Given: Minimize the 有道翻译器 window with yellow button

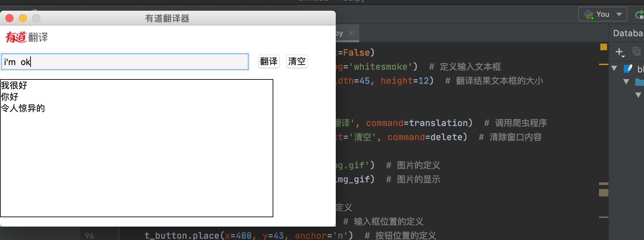Looking at the screenshot, I should point(23,18).
